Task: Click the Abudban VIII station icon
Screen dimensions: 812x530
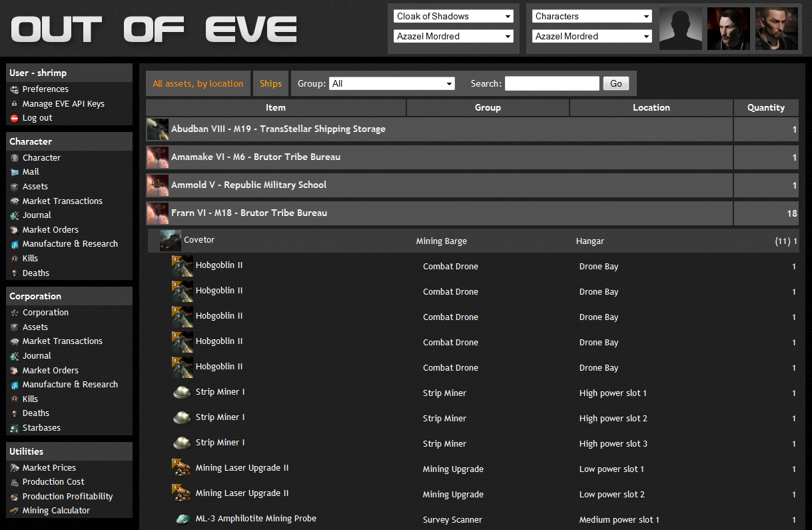Action: (x=158, y=129)
